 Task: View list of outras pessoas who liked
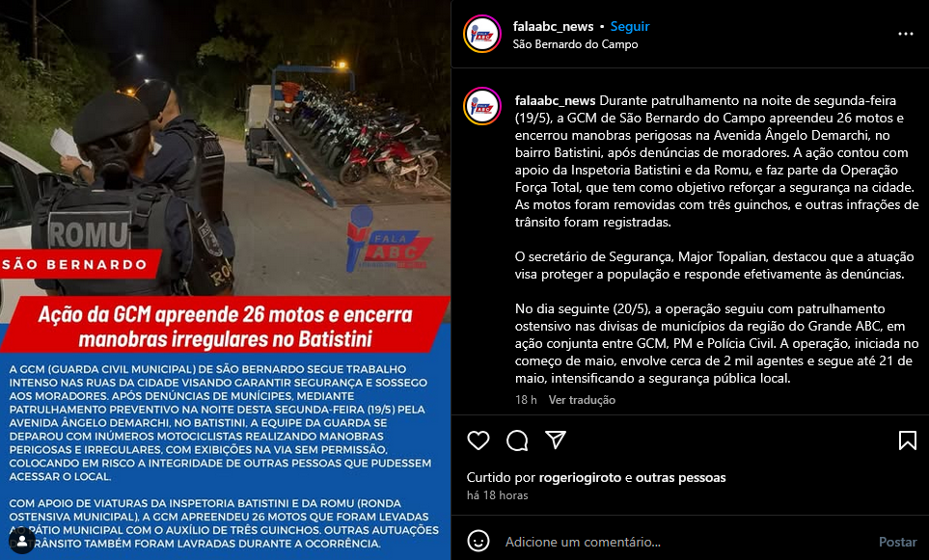click(681, 477)
